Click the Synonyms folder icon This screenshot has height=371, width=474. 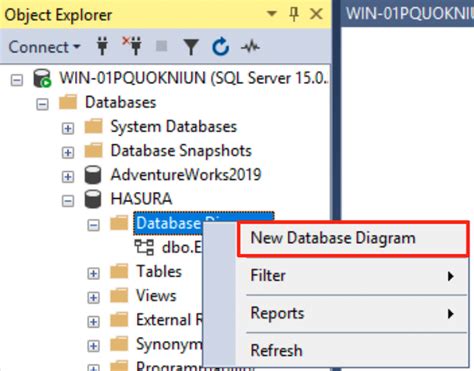[x=119, y=343]
